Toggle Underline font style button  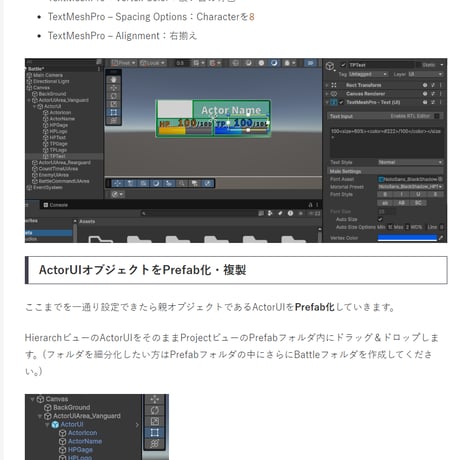418,194
